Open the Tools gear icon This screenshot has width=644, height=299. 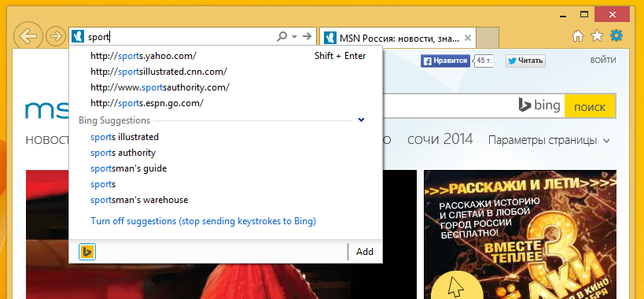[616, 35]
